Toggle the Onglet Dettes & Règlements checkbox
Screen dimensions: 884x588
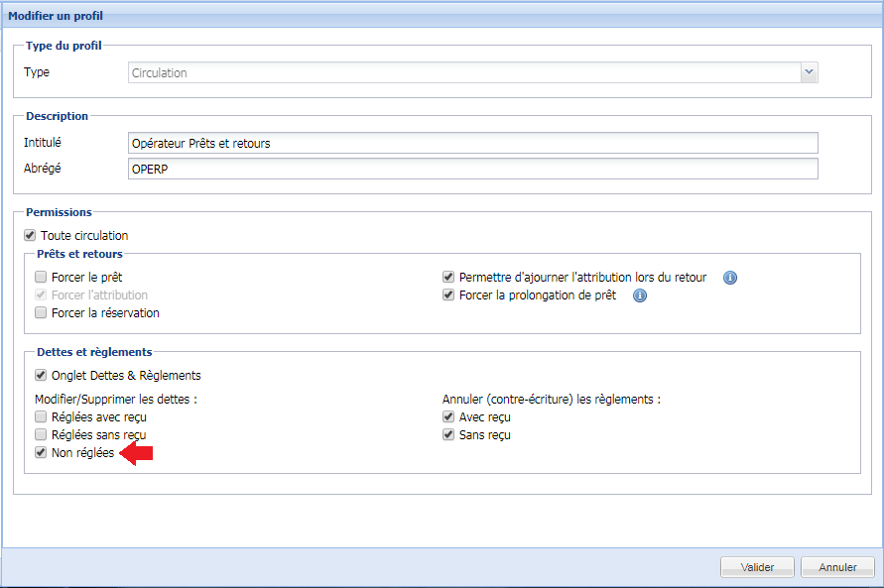click(x=41, y=375)
